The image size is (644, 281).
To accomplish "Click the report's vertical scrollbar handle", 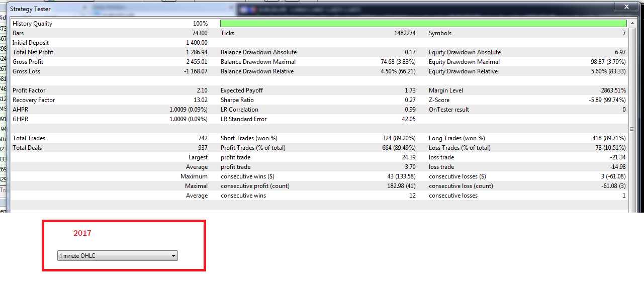I will pyautogui.click(x=631, y=129).
